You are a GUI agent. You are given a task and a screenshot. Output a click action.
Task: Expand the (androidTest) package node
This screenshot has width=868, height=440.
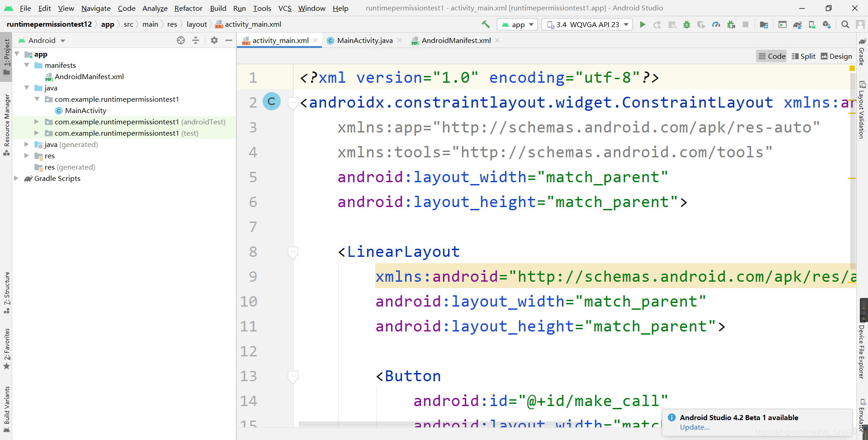[37, 122]
